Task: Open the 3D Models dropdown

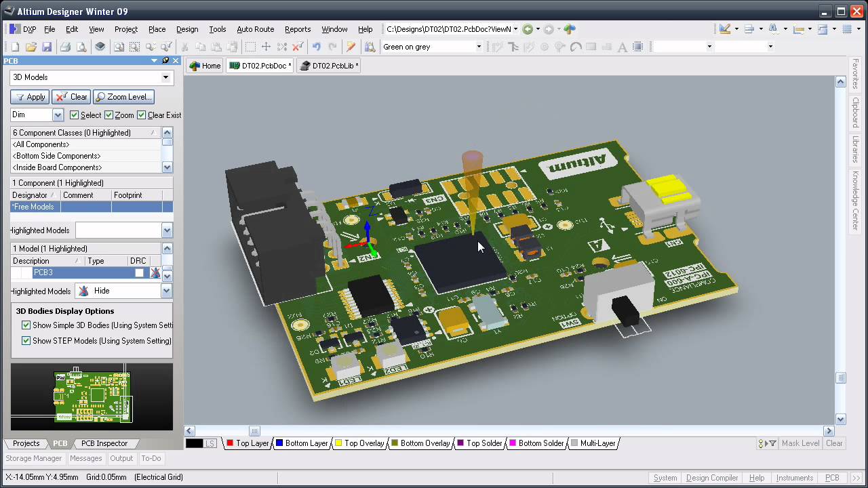Action: click(166, 78)
